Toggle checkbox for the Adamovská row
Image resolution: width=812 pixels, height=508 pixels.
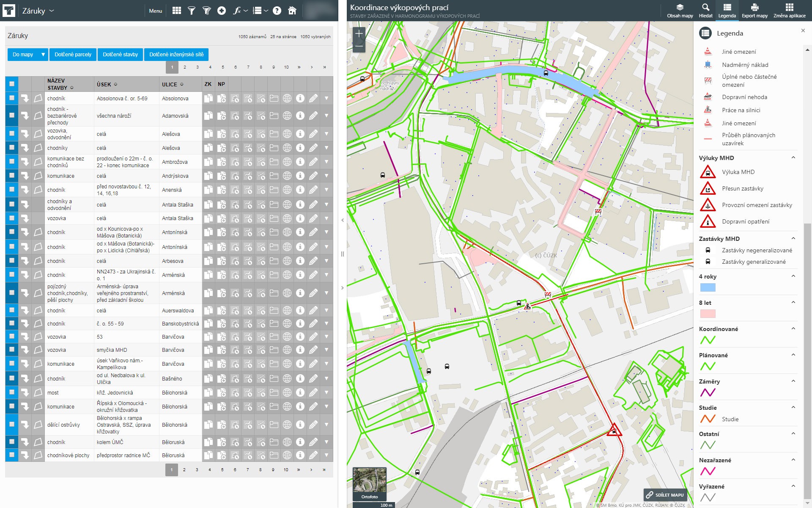[x=12, y=116]
